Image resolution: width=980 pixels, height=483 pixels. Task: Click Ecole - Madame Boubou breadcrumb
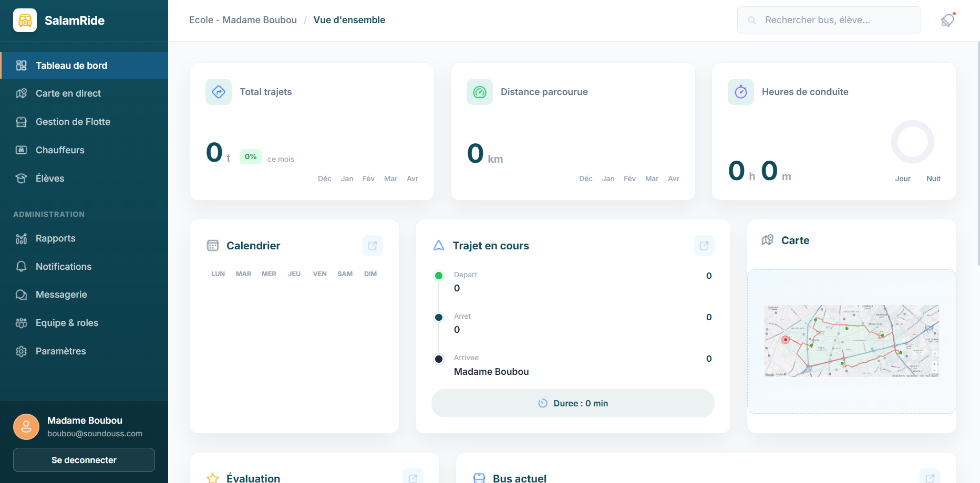coord(243,20)
